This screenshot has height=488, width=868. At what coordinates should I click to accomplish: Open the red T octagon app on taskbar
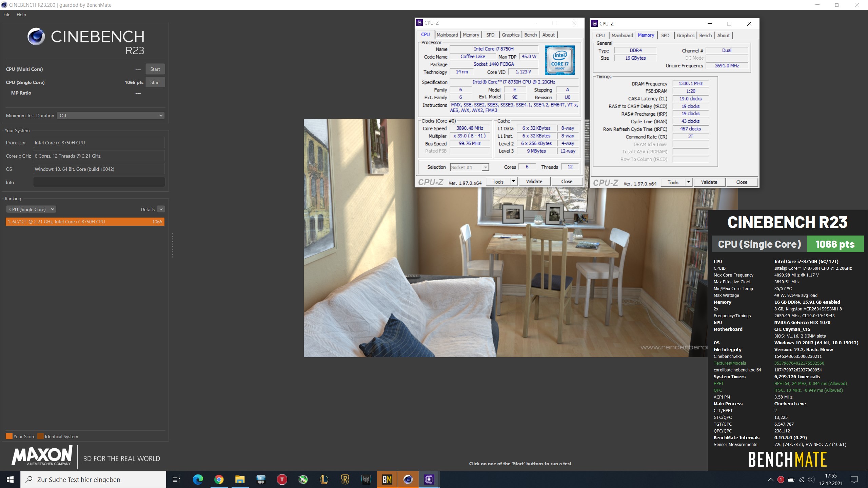pyautogui.click(x=282, y=480)
